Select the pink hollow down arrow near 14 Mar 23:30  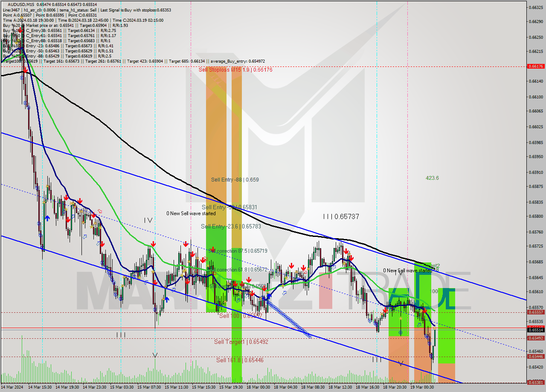99,211
